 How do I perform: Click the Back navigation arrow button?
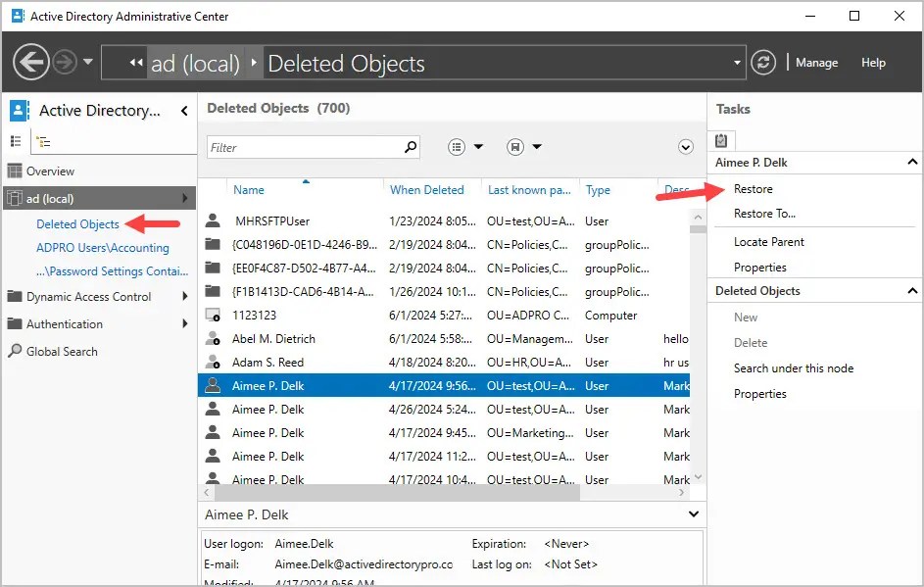pos(31,62)
